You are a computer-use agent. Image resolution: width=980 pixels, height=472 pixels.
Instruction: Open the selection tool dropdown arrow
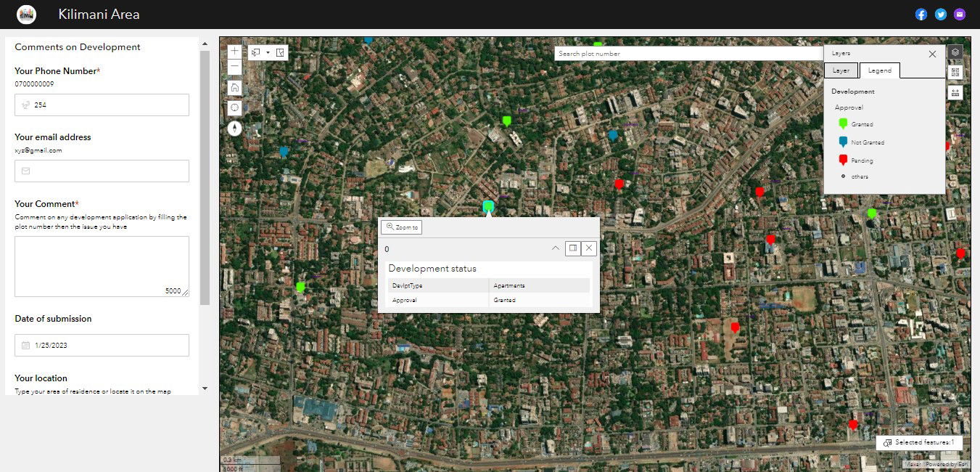point(268,52)
